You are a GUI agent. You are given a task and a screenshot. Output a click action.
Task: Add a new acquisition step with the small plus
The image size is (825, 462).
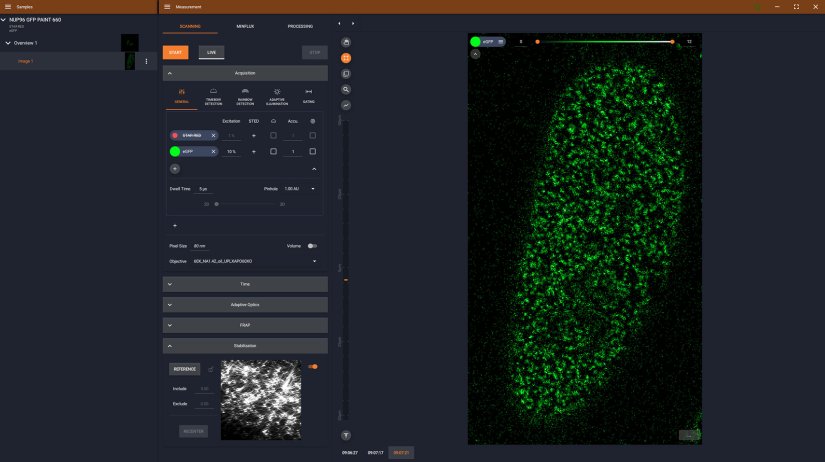click(x=175, y=226)
